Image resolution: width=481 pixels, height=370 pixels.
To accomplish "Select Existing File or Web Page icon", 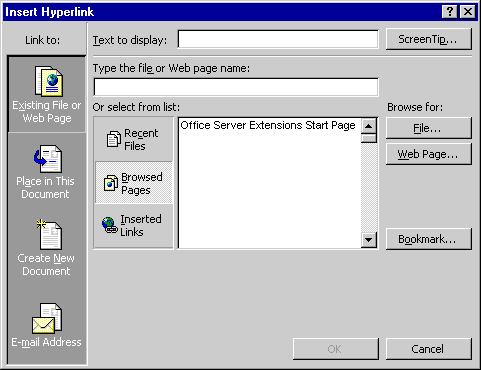I will [x=49, y=81].
